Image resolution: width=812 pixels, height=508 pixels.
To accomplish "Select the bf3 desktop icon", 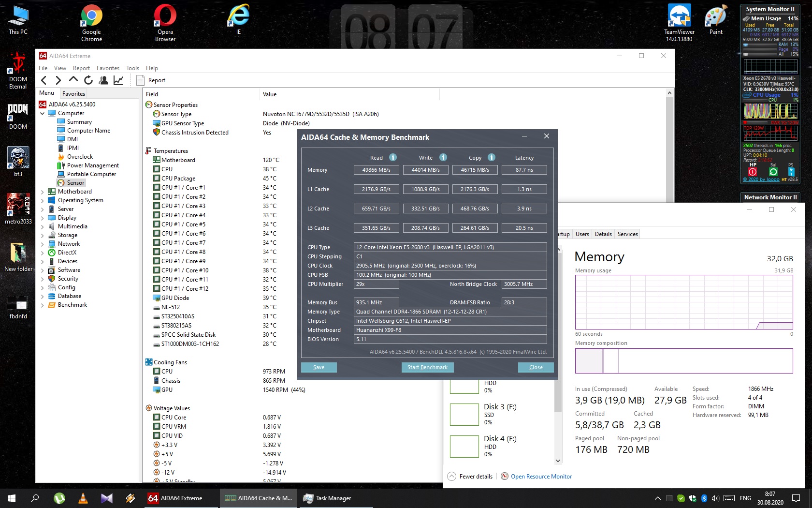I will point(18,162).
